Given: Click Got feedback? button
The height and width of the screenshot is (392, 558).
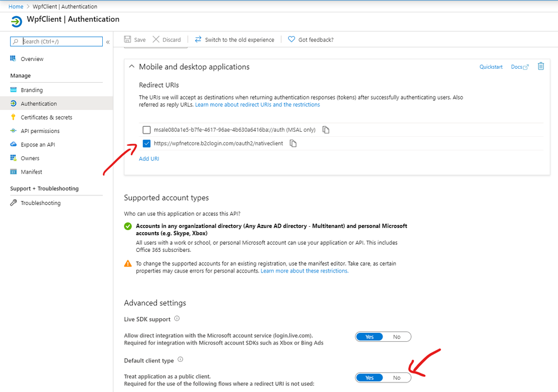Looking at the screenshot, I should [311, 40].
